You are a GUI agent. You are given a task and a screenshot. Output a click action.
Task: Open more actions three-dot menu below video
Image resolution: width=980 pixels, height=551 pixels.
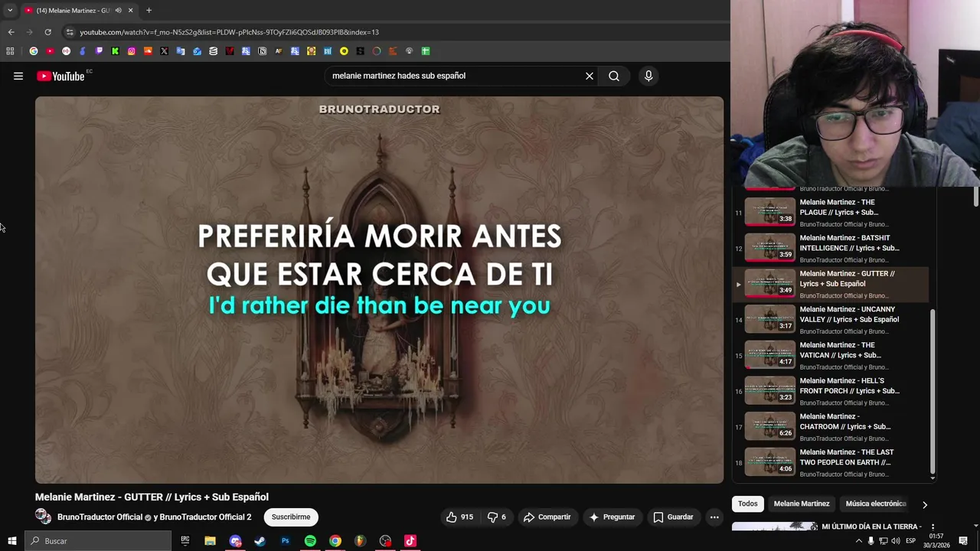(x=714, y=517)
